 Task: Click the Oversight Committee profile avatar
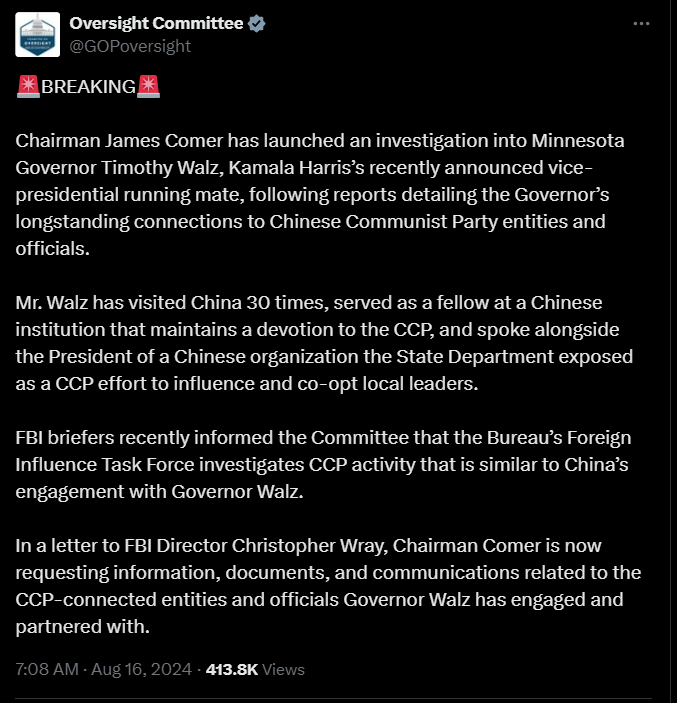42,34
